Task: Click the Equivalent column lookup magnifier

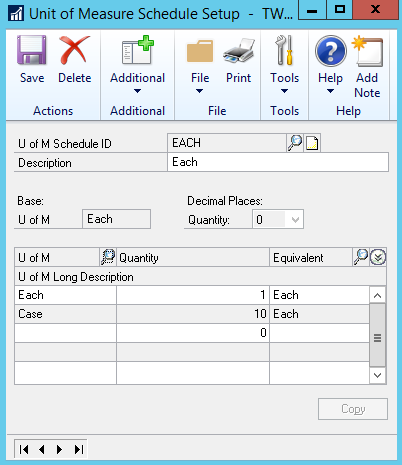Action: [x=361, y=257]
